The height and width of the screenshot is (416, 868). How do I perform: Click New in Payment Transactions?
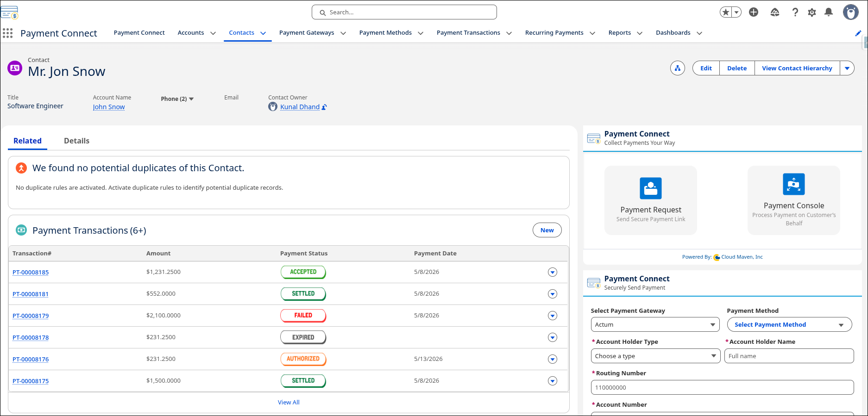coord(547,230)
